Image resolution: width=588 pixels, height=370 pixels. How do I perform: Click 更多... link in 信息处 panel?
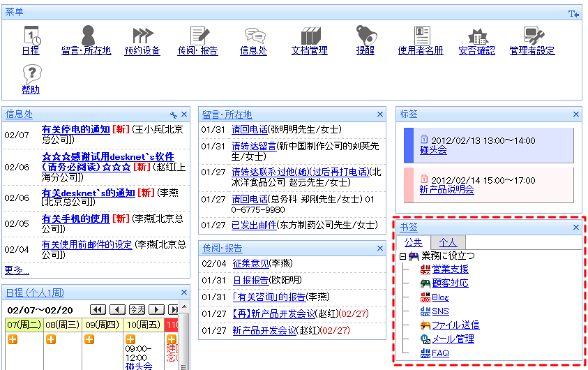coord(17,269)
